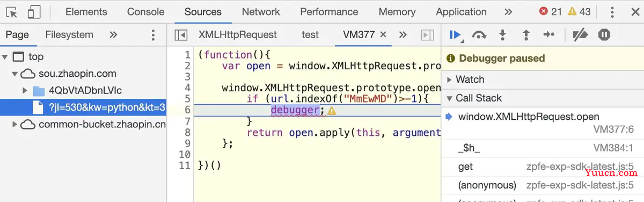The image size is (644, 202).
Task: Activate the inspect element picker icon
Action: [x=12, y=12]
